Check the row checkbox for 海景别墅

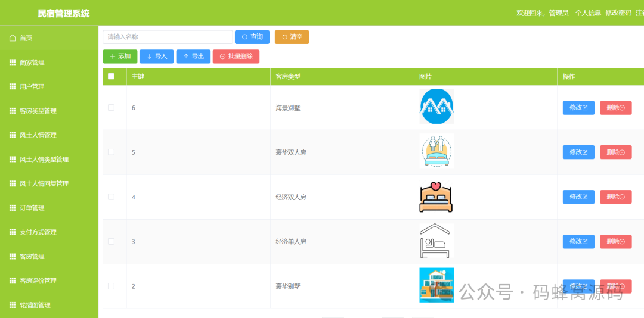coord(111,108)
